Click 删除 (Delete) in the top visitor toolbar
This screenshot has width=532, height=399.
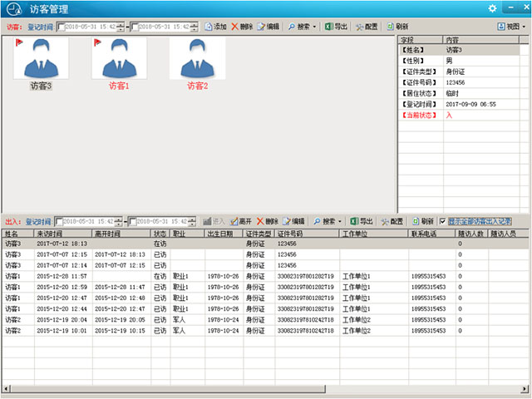(x=242, y=27)
